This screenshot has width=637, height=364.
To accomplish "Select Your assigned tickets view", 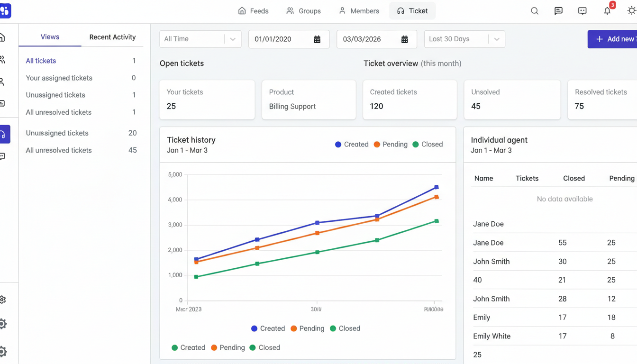I will [81, 78].
